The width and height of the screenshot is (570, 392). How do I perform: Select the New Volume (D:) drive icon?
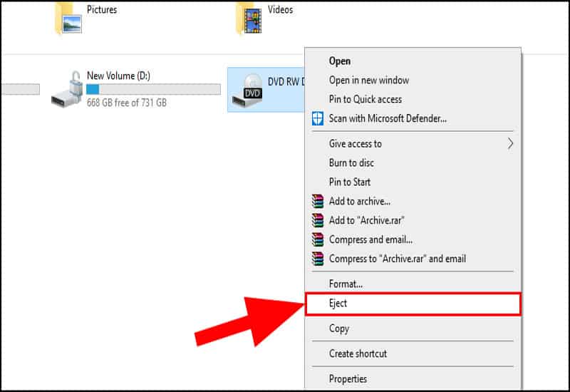67,90
